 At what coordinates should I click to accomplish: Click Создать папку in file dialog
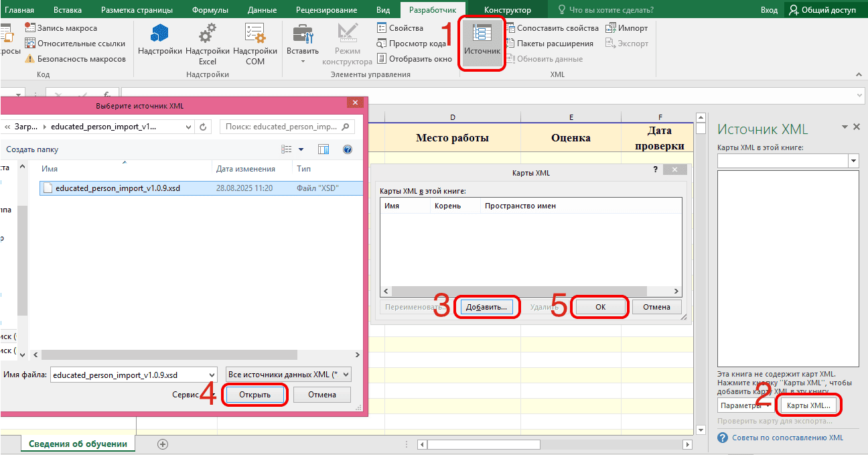(x=32, y=149)
